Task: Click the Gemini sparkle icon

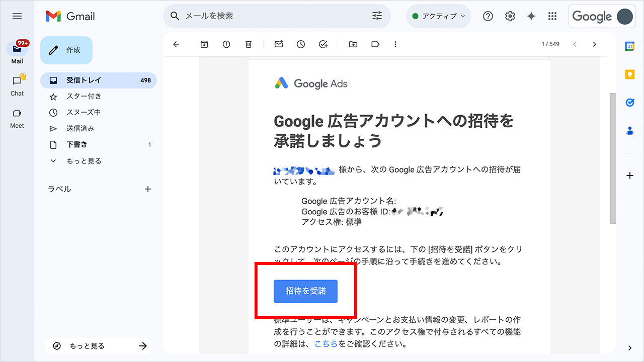Action: (x=531, y=16)
